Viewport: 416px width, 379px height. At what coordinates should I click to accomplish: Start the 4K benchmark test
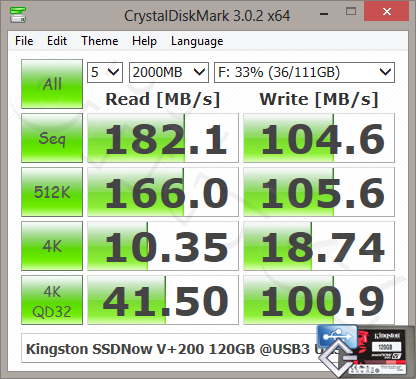[52, 246]
